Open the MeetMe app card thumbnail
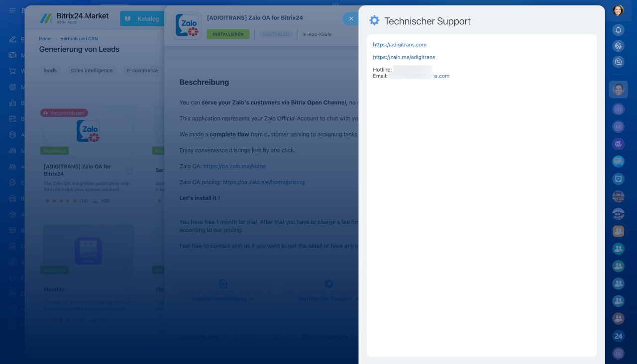The height and width of the screenshot is (364, 637). click(88, 250)
